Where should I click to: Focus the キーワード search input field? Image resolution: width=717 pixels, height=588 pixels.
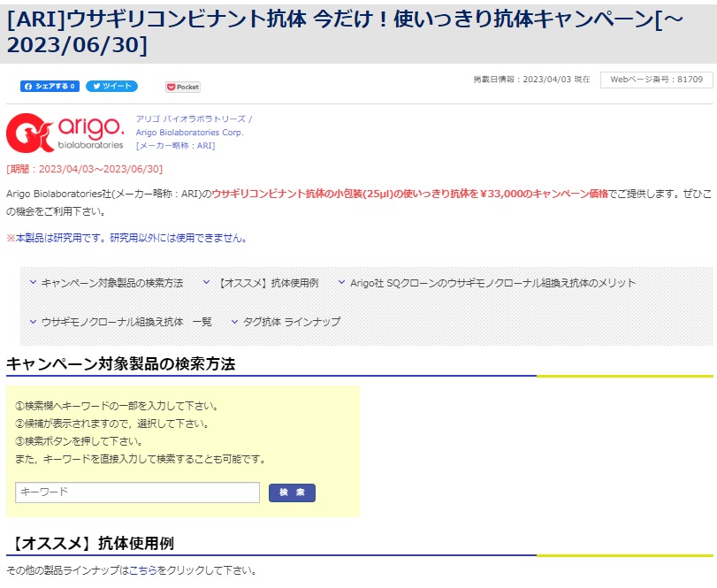(x=137, y=493)
